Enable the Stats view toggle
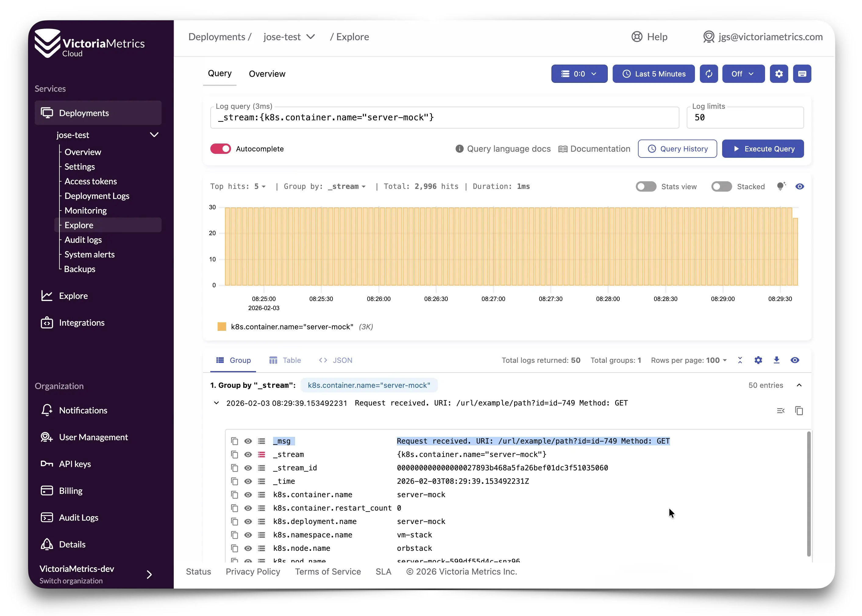This screenshot has height=616, width=862. click(646, 186)
